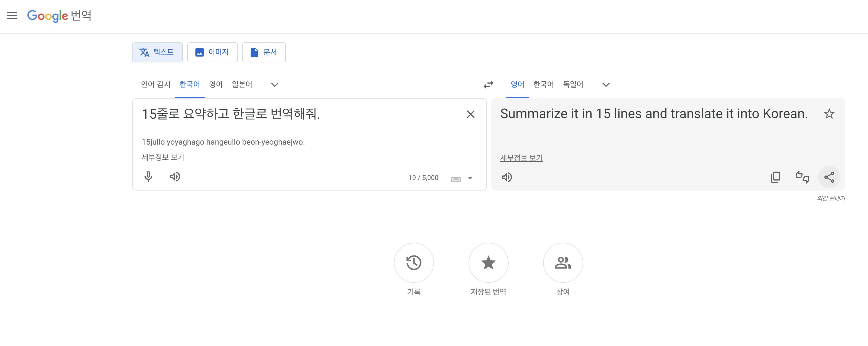Switch to 이미지 translation mode
This screenshot has height=346, width=868.
[212, 52]
